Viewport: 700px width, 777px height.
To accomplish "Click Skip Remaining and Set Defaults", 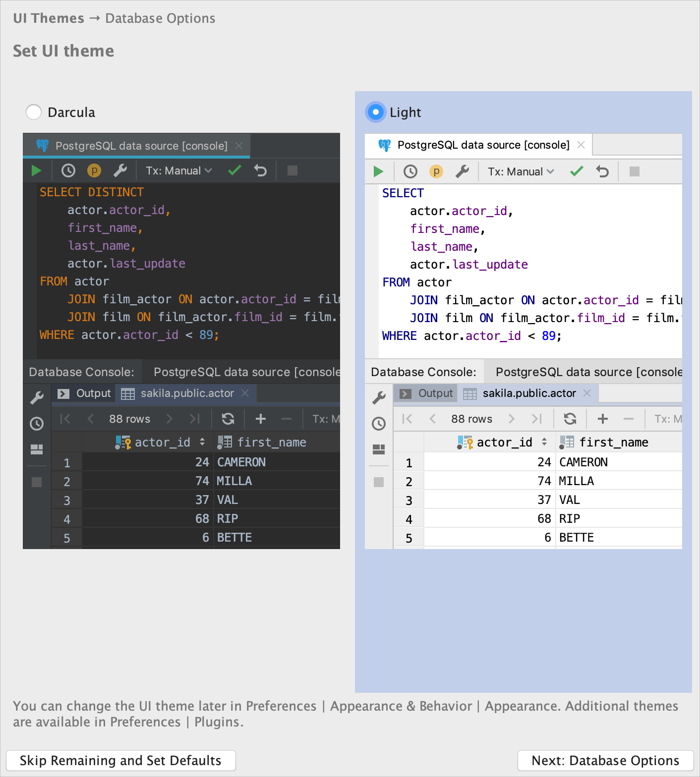I will click(120, 761).
